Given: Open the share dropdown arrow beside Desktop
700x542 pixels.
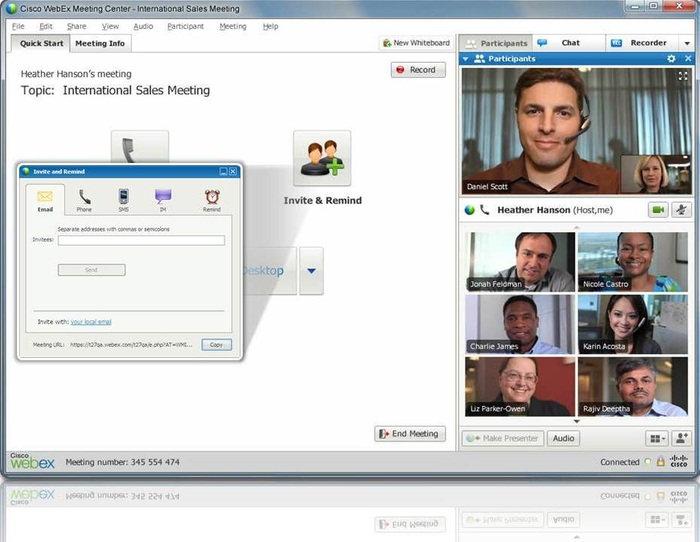Looking at the screenshot, I should tap(311, 271).
